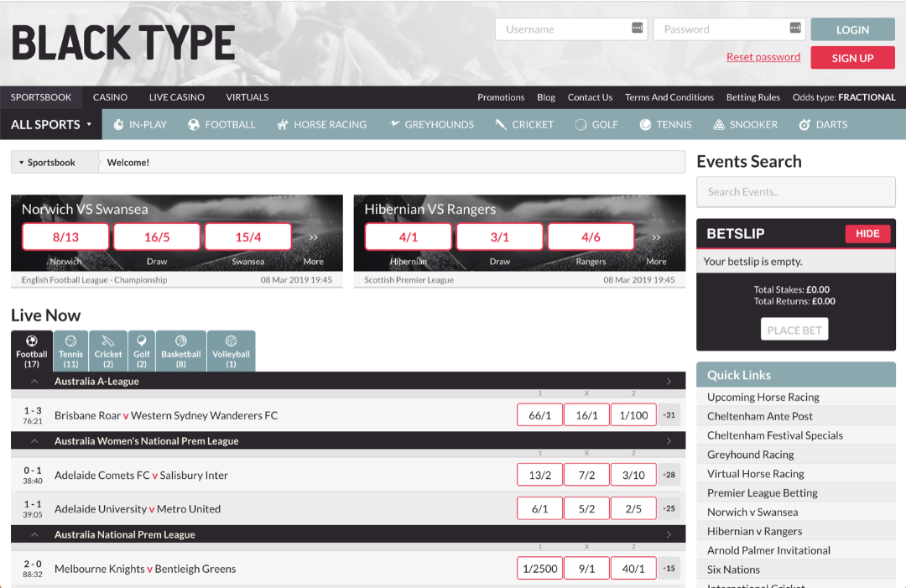Click the Golf ball icon in sports bar
Image resolution: width=906 pixels, height=588 pixels.
581,125
